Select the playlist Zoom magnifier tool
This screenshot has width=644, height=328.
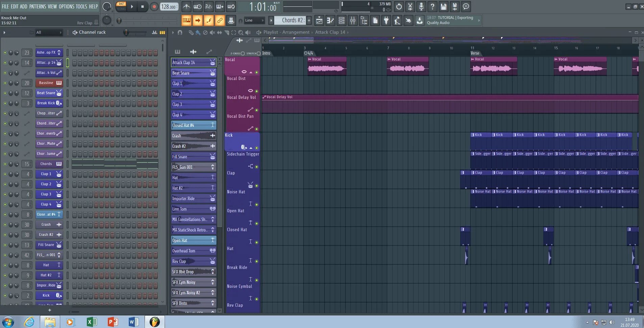pos(241,32)
